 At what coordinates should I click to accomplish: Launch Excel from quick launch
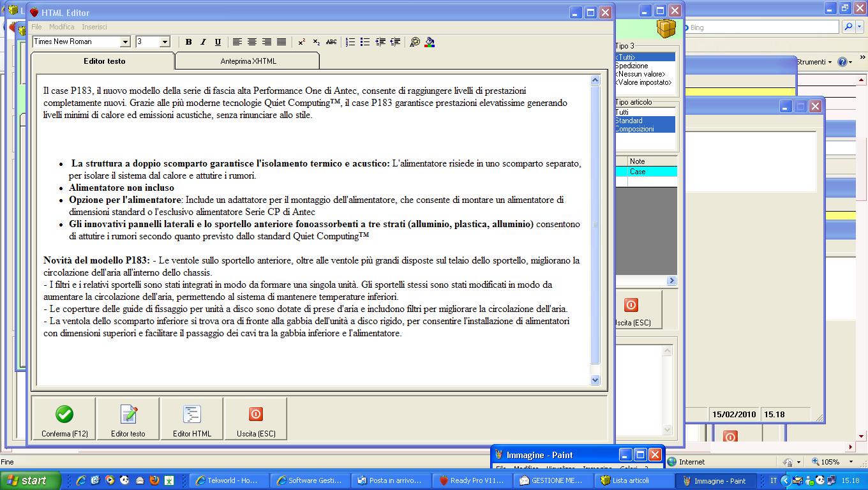coord(169,480)
